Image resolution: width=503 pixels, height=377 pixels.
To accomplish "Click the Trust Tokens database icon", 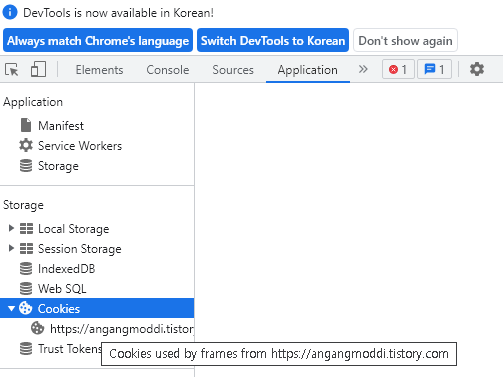I will click(26, 349).
